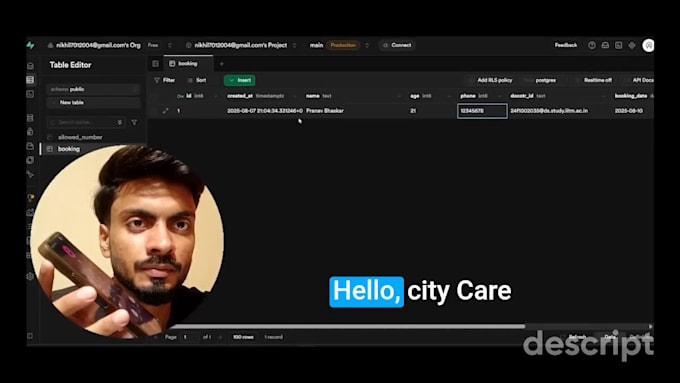Open Project Overview home icon in sidebar
680x383 pixels.
(30, 66)
